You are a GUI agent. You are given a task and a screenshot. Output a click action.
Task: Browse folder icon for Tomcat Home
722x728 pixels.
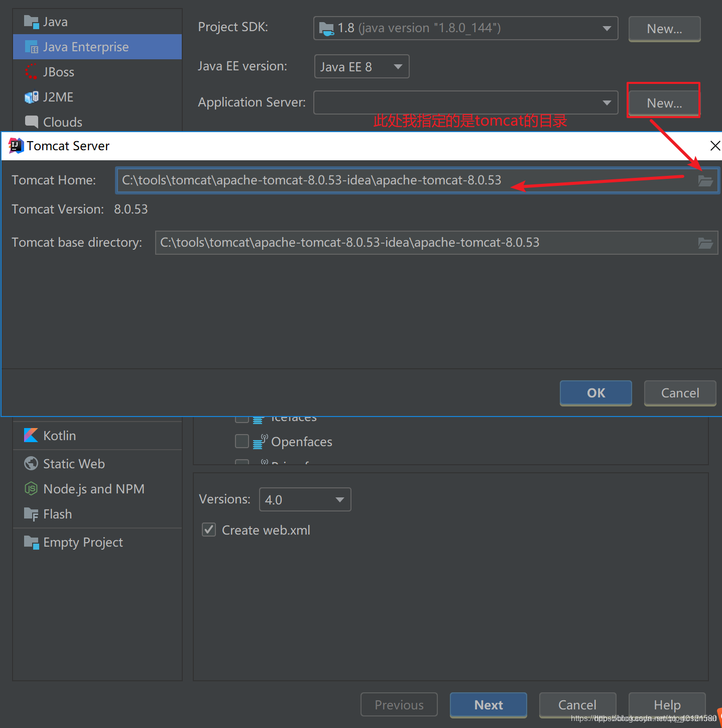tap(705, 181)
